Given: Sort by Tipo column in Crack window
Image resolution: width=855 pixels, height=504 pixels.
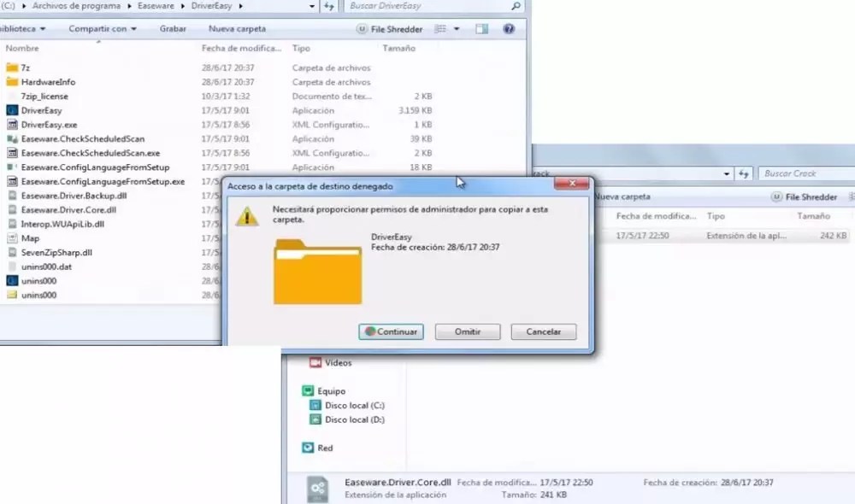Looking at the screenshot, I should tap(716, 216).
